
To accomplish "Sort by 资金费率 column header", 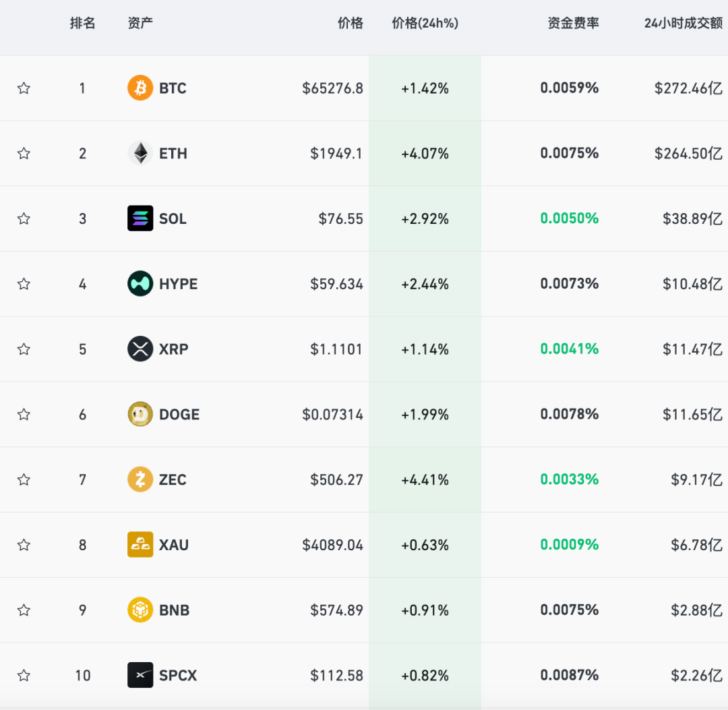I will coord(574,23).
